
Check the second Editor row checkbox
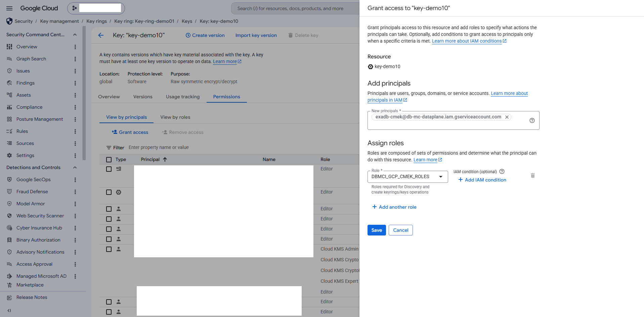coord(109,192)
